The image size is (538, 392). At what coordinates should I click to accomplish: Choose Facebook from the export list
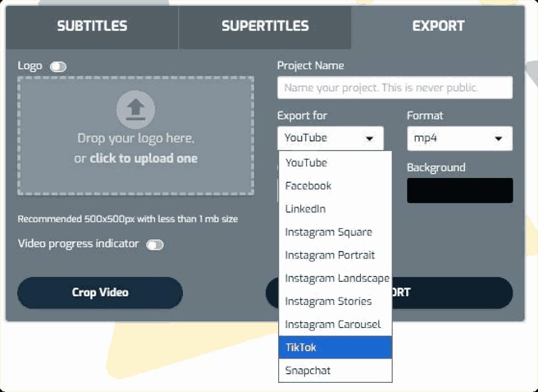(335, 186)
